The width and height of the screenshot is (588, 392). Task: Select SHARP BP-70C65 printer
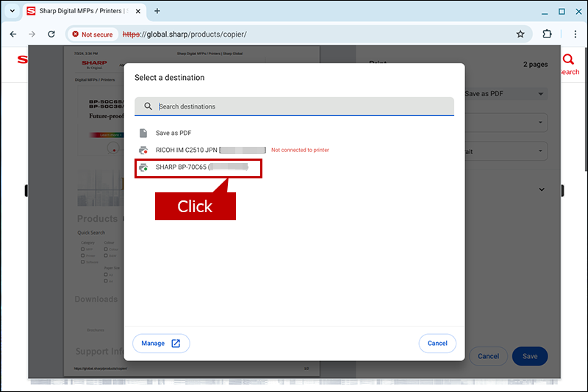[x=198, y=167]
